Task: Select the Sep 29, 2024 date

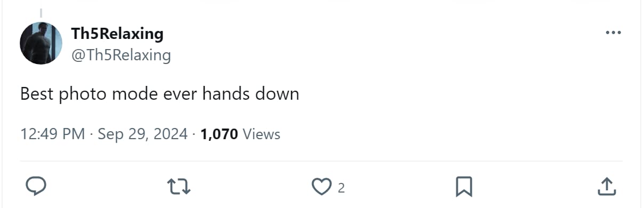Action: point(142,134)
